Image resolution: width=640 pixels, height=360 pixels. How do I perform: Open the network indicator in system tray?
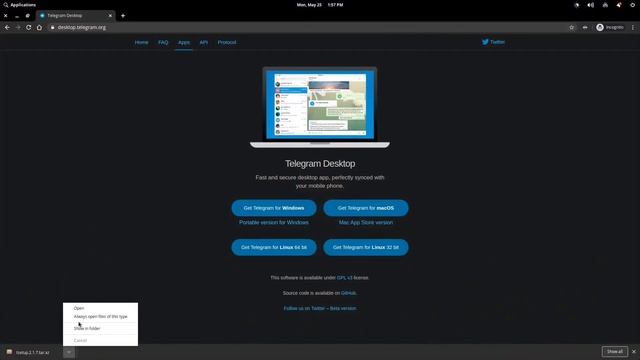[605, 5]
